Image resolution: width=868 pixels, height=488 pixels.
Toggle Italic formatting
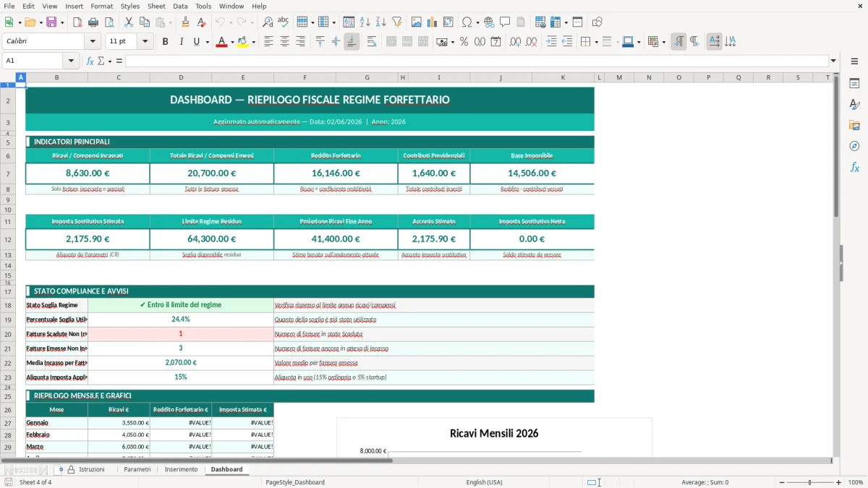[x=181, y=42]
